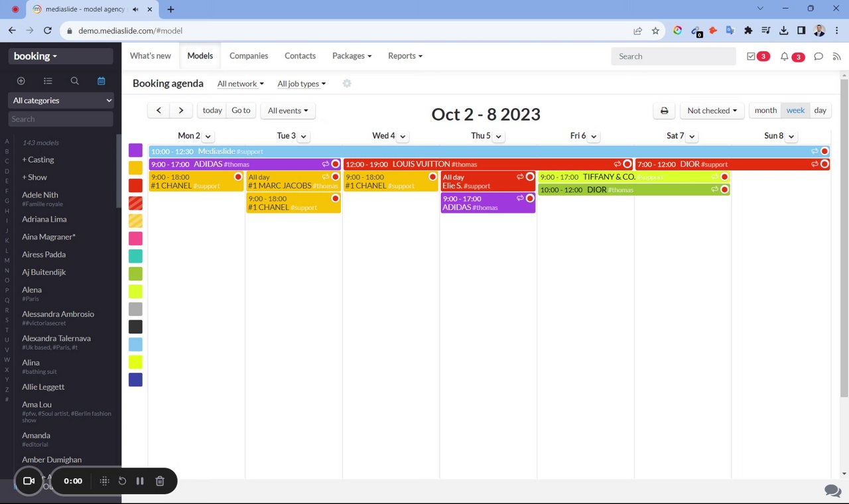The image size is (849, 504).
Task: Click the add new model plus icon
Action: (x=21, y=81)
